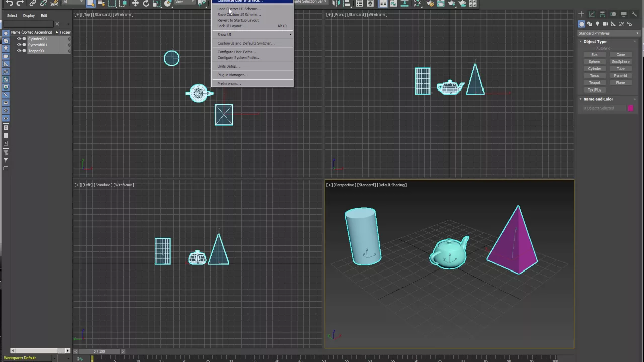Screen dimensions: 644x362
Task: Click the Undo arrow icon
Action: pyautogui.click(x=9, y=3)
